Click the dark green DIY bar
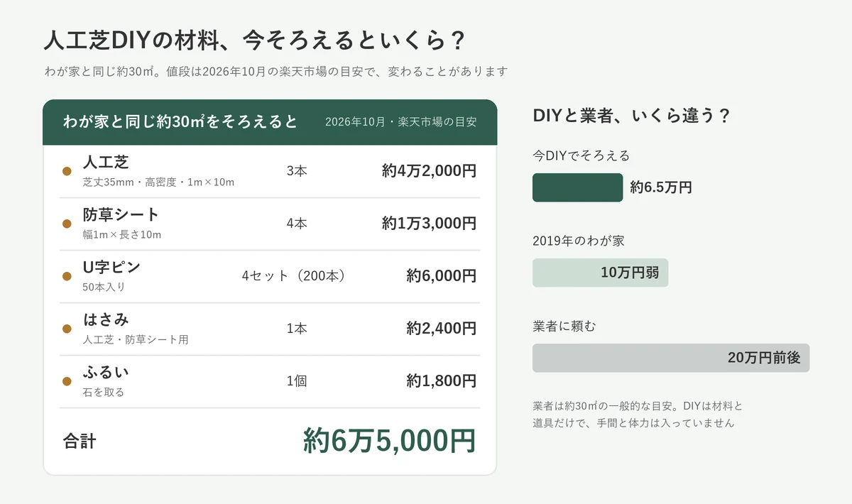This screenshot has width=852, height=504. click(578, 187)
